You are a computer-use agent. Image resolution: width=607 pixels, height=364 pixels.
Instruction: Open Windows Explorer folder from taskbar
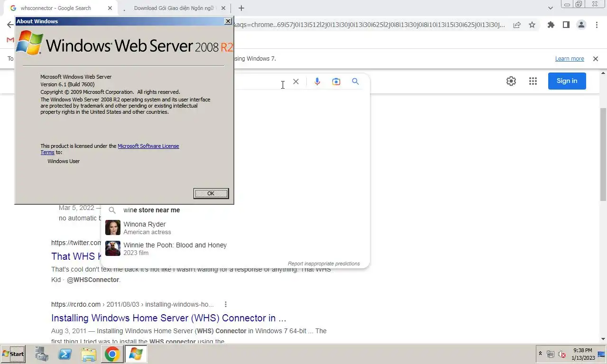click(x=89, y=355)
